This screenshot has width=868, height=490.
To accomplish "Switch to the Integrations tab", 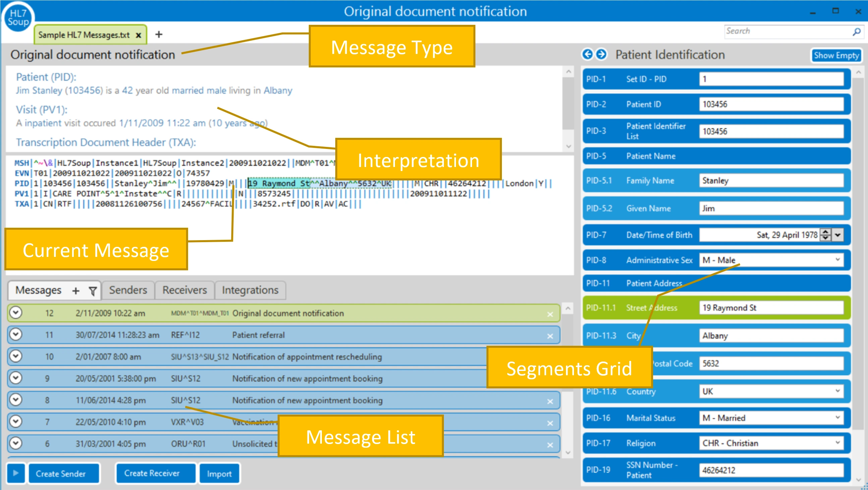I will (250, 290).
